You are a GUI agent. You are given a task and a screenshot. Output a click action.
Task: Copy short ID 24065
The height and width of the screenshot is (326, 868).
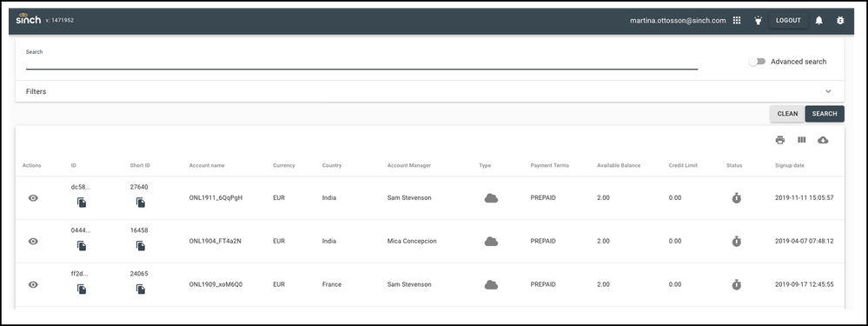(141, 289)
